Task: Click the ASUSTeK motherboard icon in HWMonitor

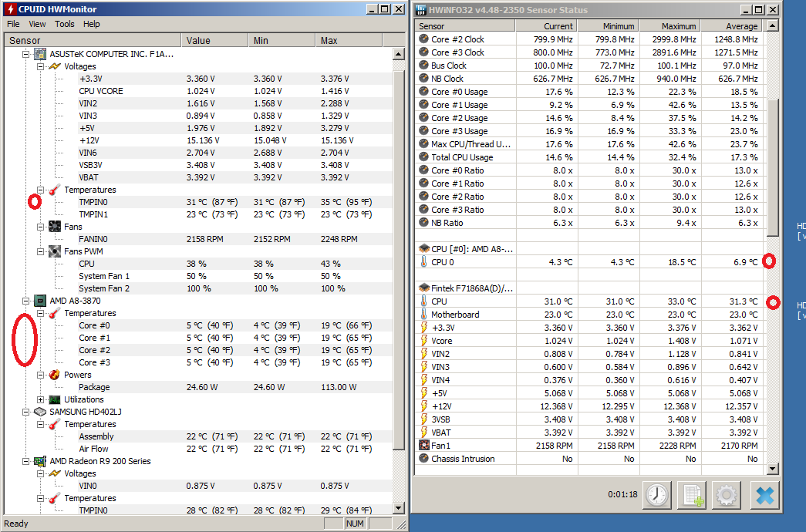Action: pos(40,54)
